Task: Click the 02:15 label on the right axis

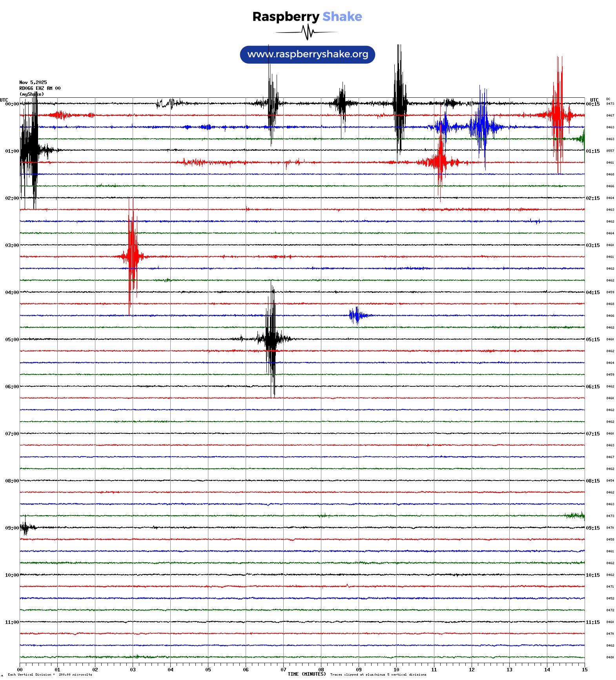Action: [x=592, y=198]
